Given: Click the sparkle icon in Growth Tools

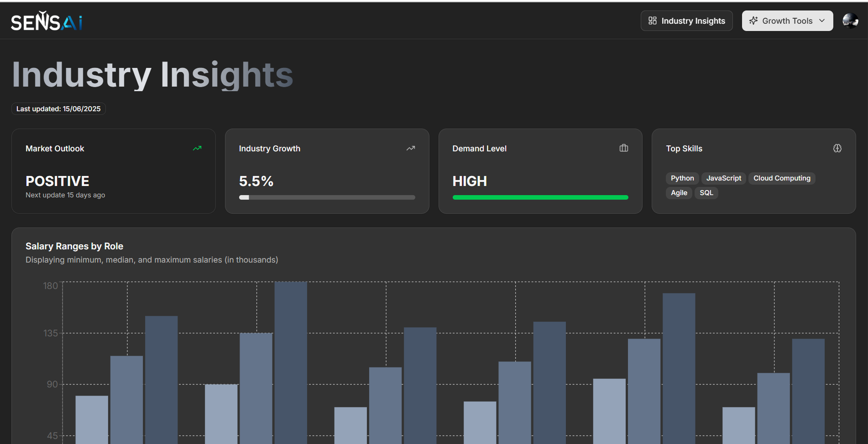Looking at the screenshot, I should click(x=753, y=21).
